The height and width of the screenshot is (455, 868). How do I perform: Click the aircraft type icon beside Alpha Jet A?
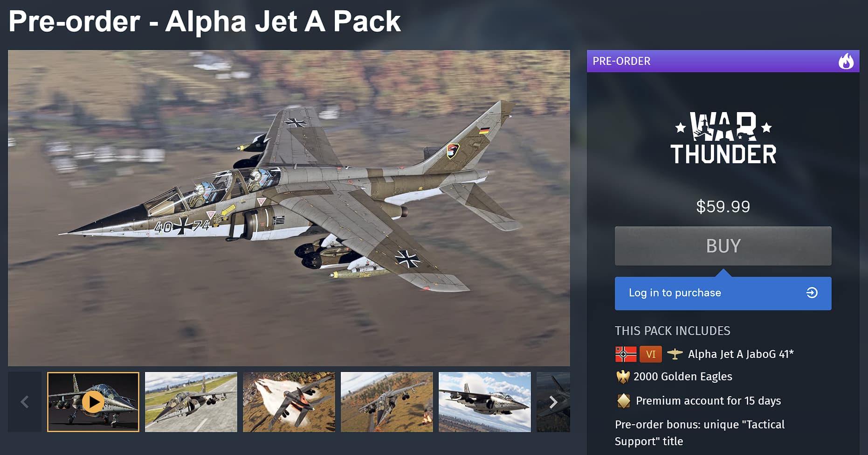pos(675,354)
